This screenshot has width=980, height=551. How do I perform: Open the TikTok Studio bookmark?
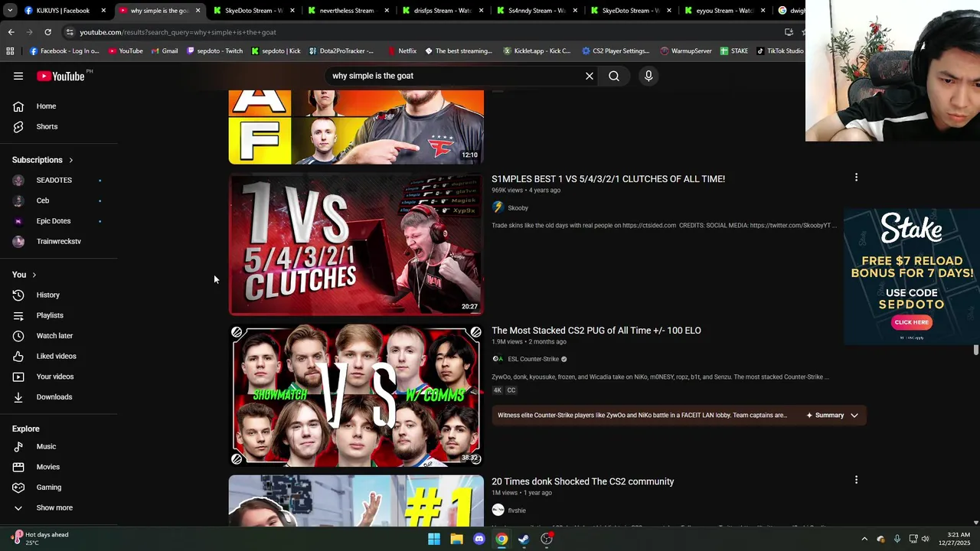(x=780, y=51)
